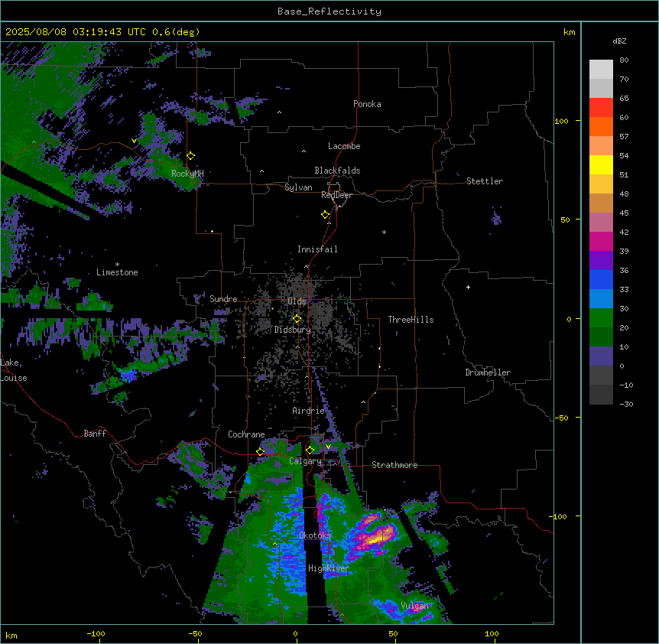This screenshot has width=659, height=644.
Task: Pick the dark green 10-20 dBZ legend swatch
Action: (601, 337)
